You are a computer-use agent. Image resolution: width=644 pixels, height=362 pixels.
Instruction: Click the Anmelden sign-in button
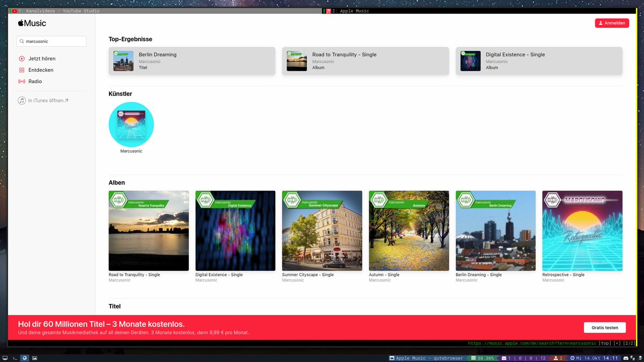pyautogui.click(x=611, y=23)
